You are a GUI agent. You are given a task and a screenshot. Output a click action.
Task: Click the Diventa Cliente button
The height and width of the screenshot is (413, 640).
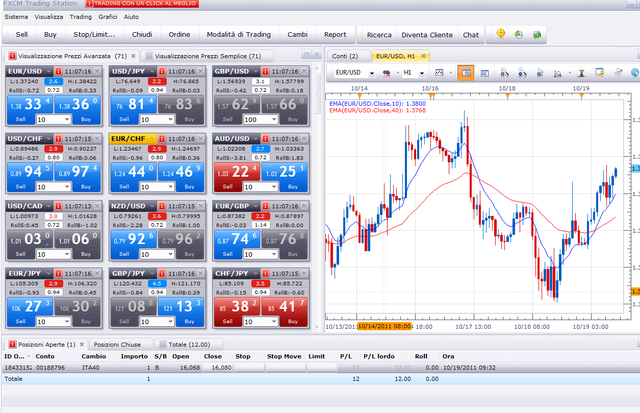point(427,35)
